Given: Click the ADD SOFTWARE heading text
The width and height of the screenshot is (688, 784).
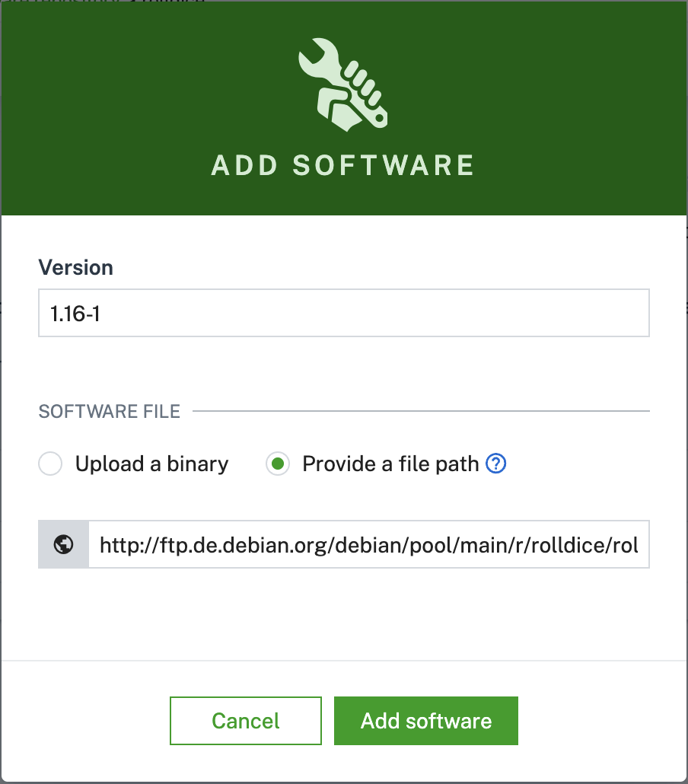Looking at the screenshot, I should (x=343, y=165).
